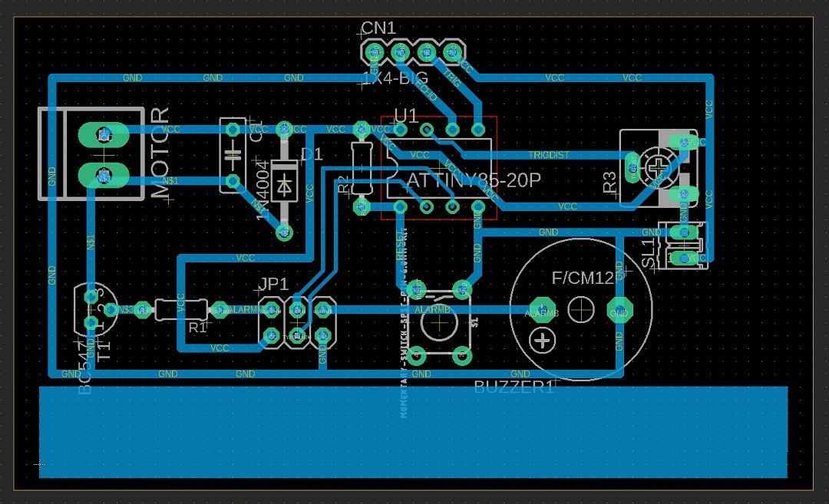The image size is (829, 504).
Task: Click the switch's lower right pad
Action: 463,356
